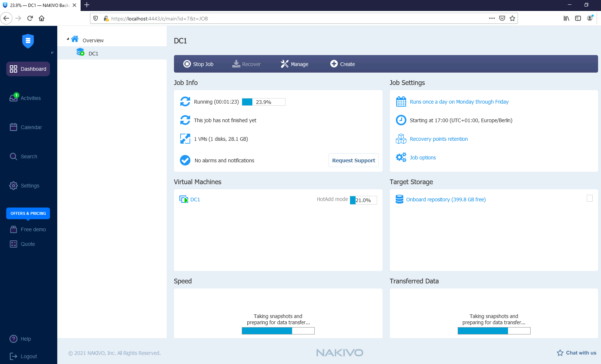Viewport: 601px width, 364px height.
Task: Click the 'This job has not finished yet' icon
Action: [x=185, y=120]
